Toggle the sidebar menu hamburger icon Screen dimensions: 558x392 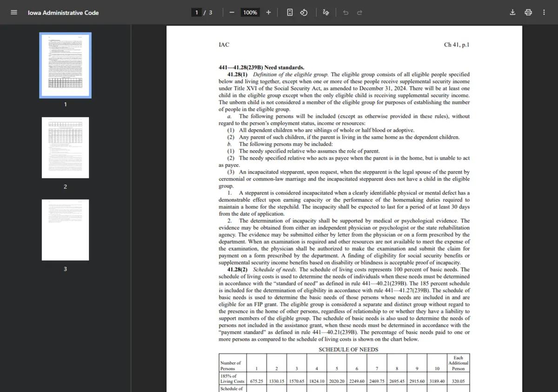coord(14,13)
